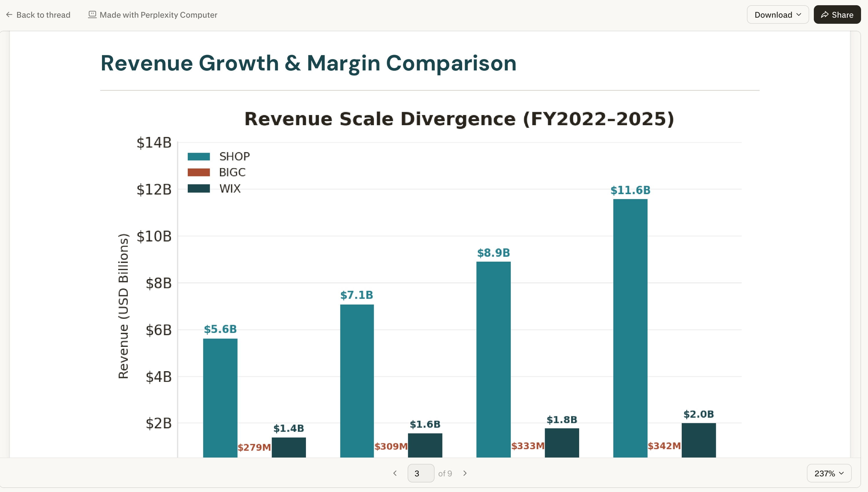
Task: Click the WIX dark legend swatch
Action: tap(199, 188)
